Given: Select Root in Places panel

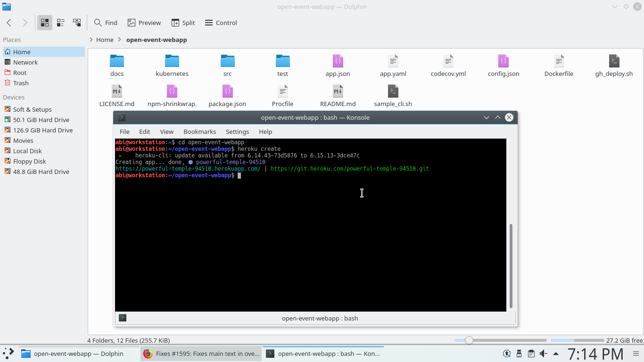Looking at the screenshot, I should (x=44, y=73).
